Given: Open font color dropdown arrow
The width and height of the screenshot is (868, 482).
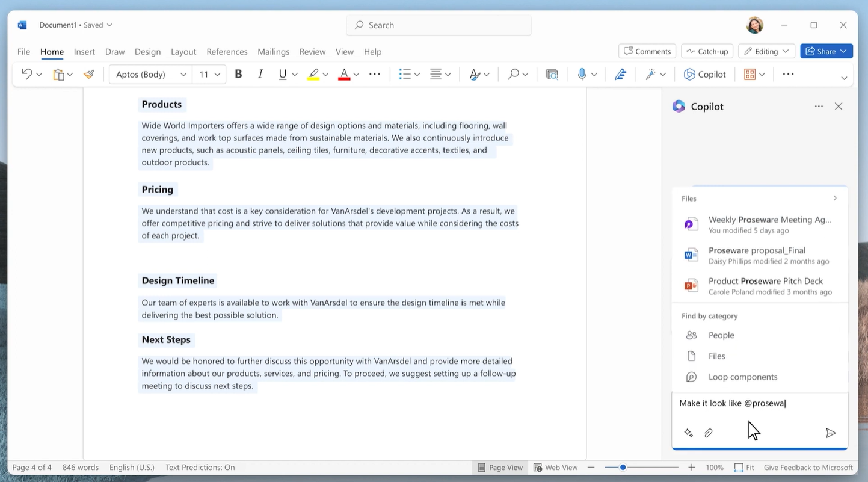Looking at the screenshot, I should click(356, 75).
